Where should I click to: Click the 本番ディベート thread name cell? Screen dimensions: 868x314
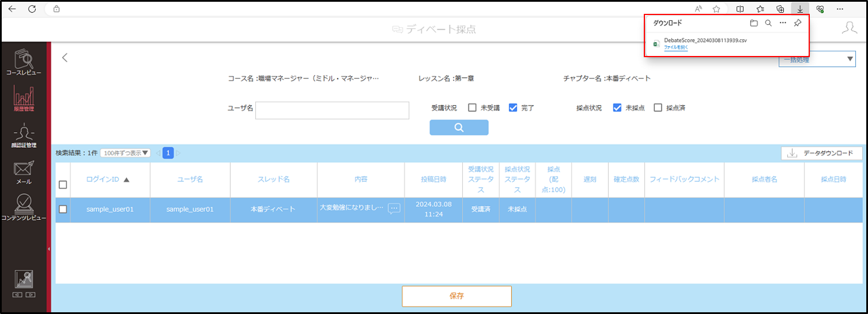[273, 210]
